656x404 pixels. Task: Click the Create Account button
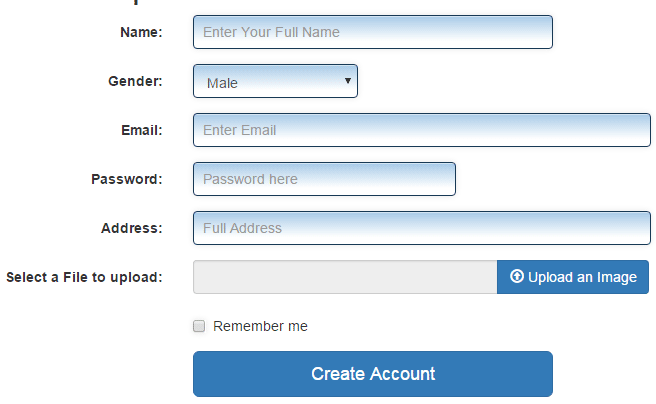[x=373, y=374]
